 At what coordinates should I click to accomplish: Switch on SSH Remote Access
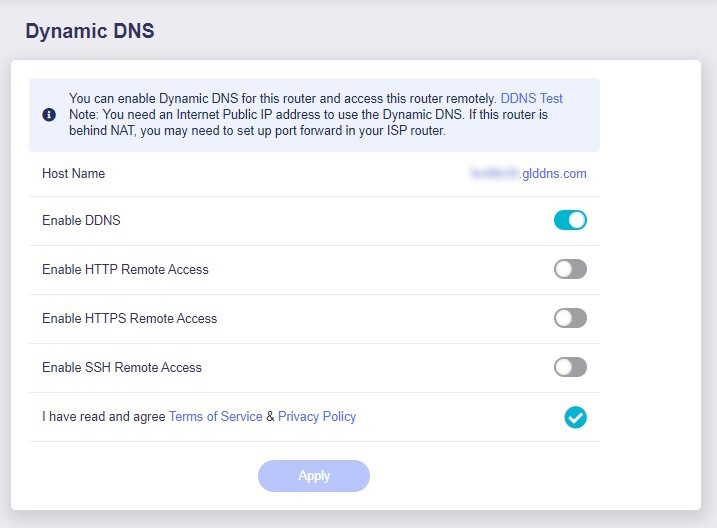[x=570, y=367]
